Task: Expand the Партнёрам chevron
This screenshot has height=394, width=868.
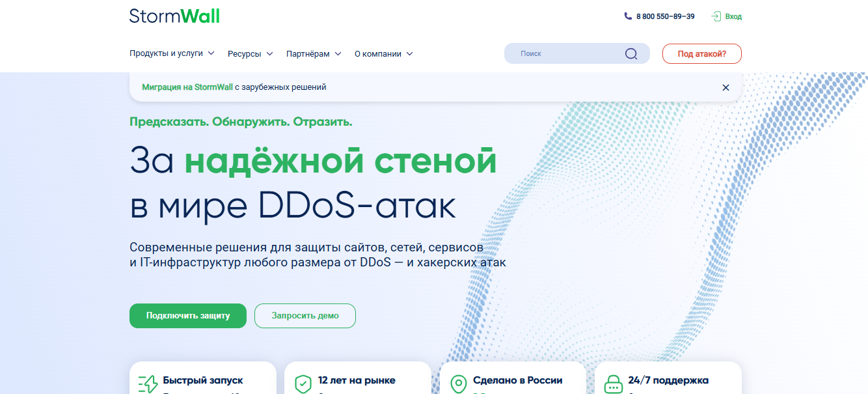Action: [338, 54]
